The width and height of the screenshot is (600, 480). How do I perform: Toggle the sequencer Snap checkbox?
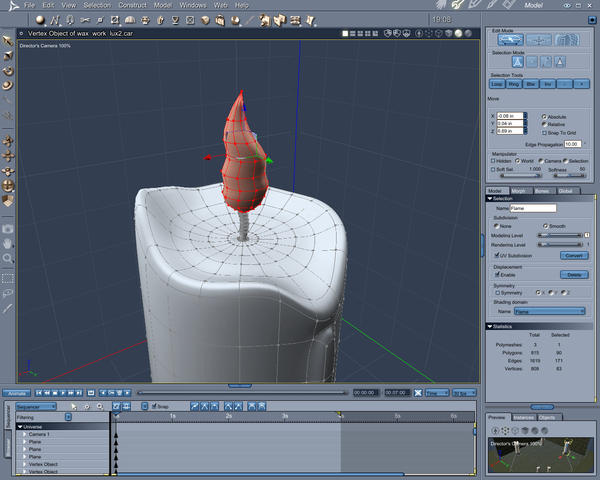click(155, 406)
